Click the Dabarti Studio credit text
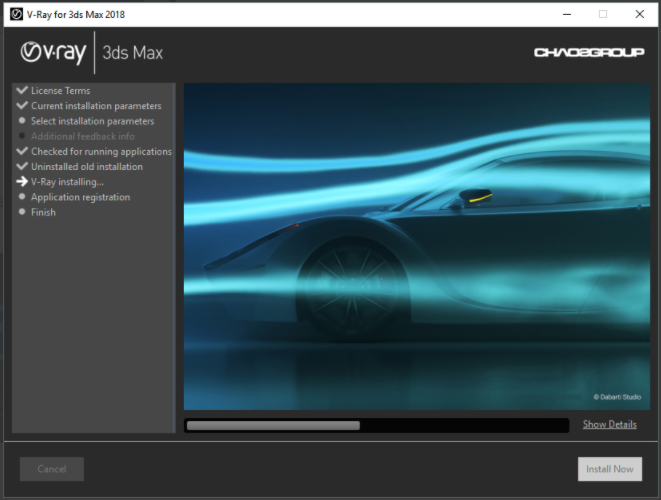Image resolution: width=661 pixels, height=500 pixels. [617, 397]
